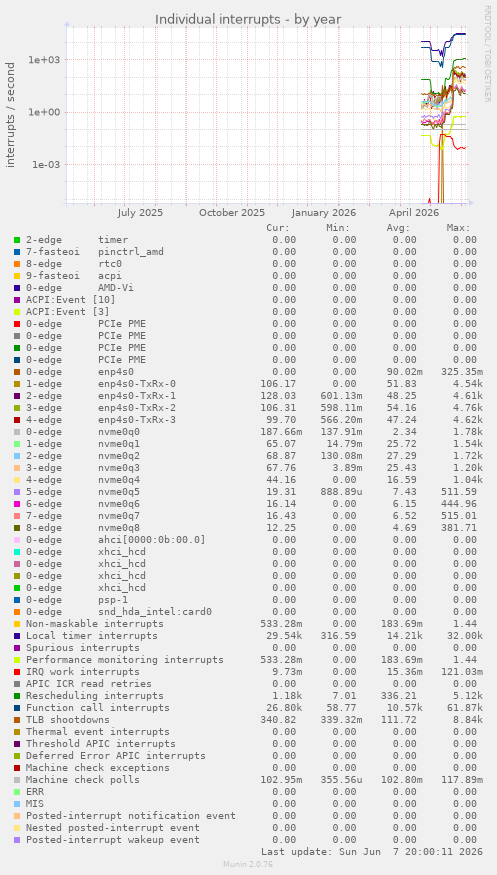497x875 pixels.
Task: Click the magenta swatch beside nvme0q6
Action: click(17, 504)
